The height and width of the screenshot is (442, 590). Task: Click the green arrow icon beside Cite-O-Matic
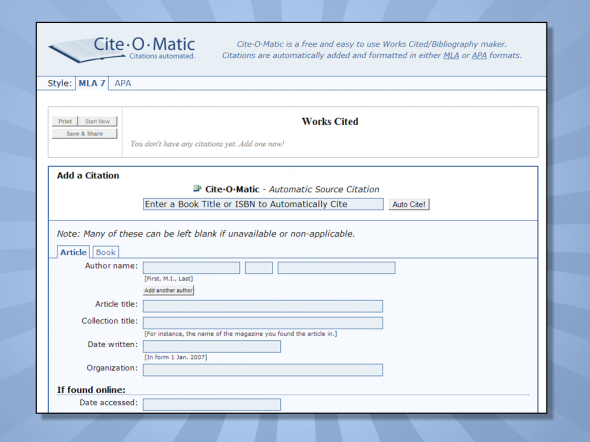tap(197, 188)
